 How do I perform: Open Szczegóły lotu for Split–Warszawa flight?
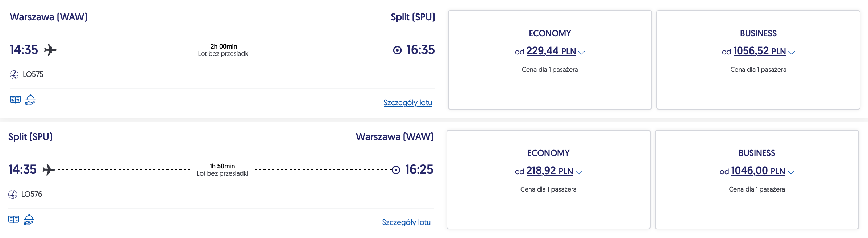tap(406, 222)
